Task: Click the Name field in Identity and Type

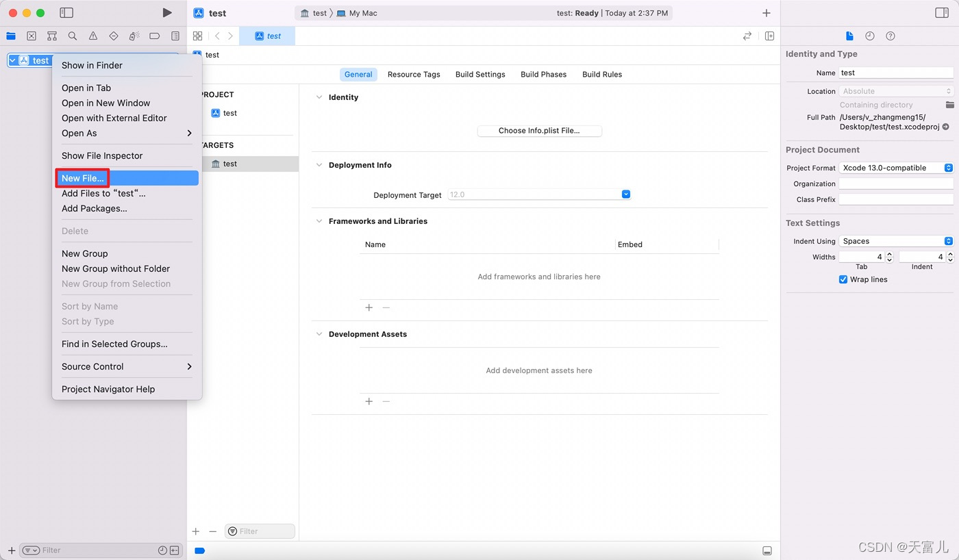Action: tap(896, 73)
